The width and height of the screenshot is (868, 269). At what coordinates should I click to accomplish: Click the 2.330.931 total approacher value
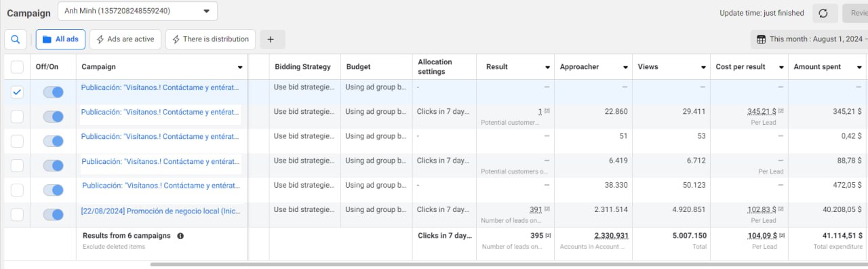pyautogui.click(x=611, y=236)
